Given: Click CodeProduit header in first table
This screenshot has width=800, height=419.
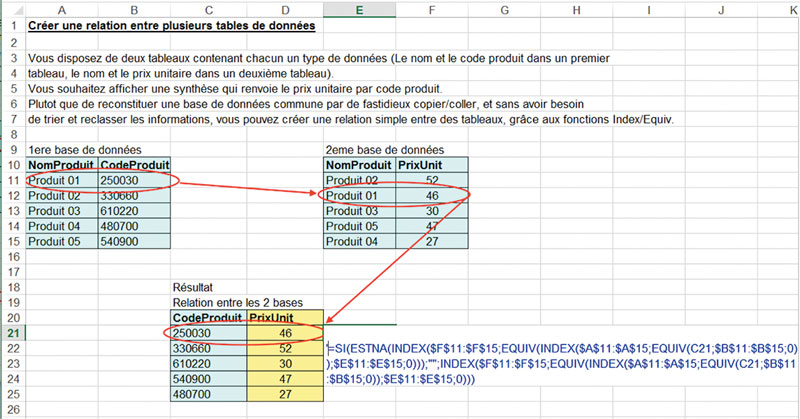Looking at the screenshot, I should click(x=134, y=165).
